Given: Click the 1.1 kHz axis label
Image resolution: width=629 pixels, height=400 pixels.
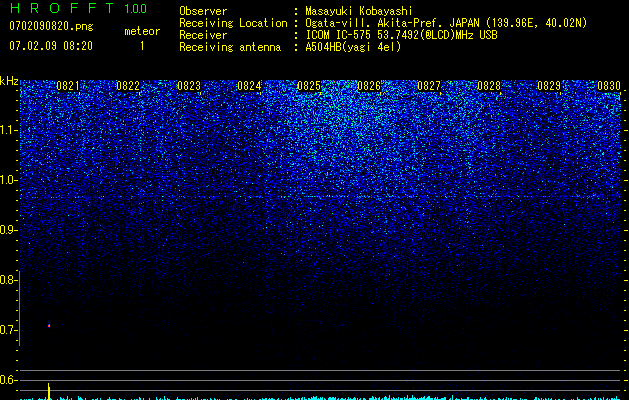Looking at the screenshot, I should tap(7, 130).
